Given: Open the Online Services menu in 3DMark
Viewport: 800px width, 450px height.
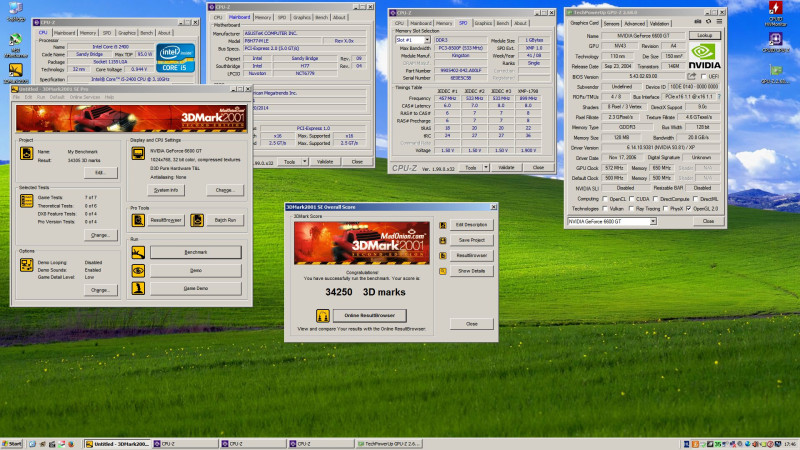Looking at the screenshot, I should [85, 97].
